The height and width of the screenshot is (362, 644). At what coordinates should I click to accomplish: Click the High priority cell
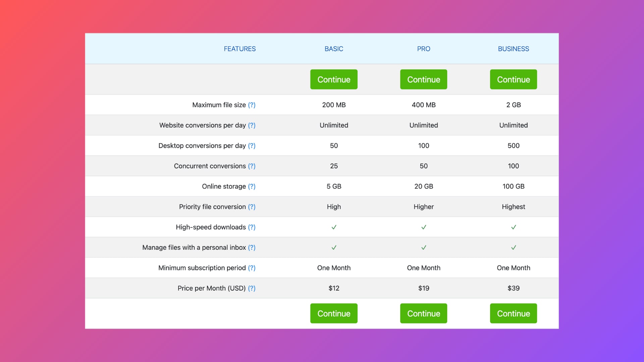(334, 207)
